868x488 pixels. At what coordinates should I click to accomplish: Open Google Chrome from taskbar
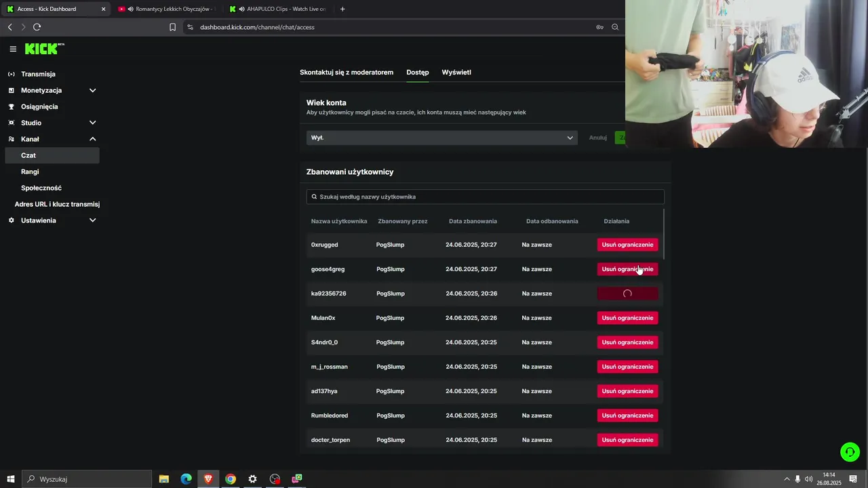click(231, 479)
